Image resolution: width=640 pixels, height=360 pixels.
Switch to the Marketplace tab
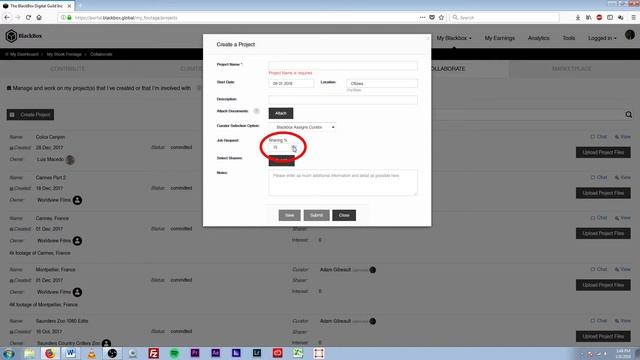[x=571, y=69]
